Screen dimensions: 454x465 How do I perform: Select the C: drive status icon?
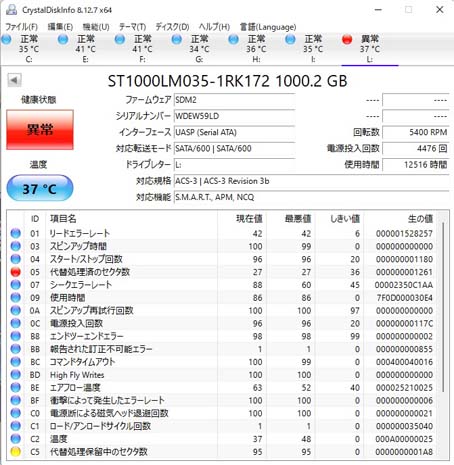(6, 40)
